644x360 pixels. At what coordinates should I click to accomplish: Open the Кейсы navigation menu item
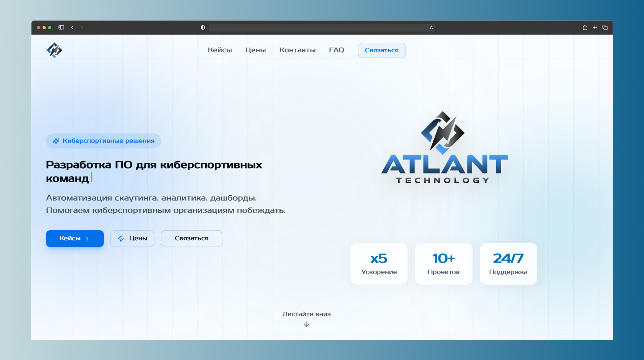(x=220, y=50)
